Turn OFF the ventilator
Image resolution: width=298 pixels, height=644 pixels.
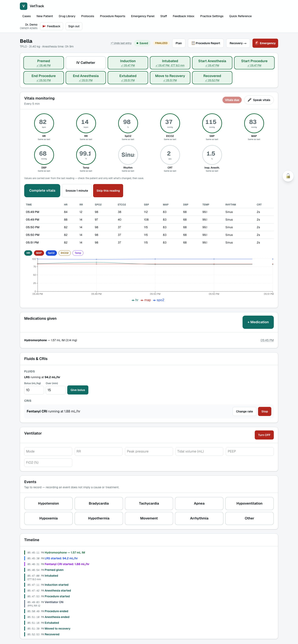coord(264,435)
